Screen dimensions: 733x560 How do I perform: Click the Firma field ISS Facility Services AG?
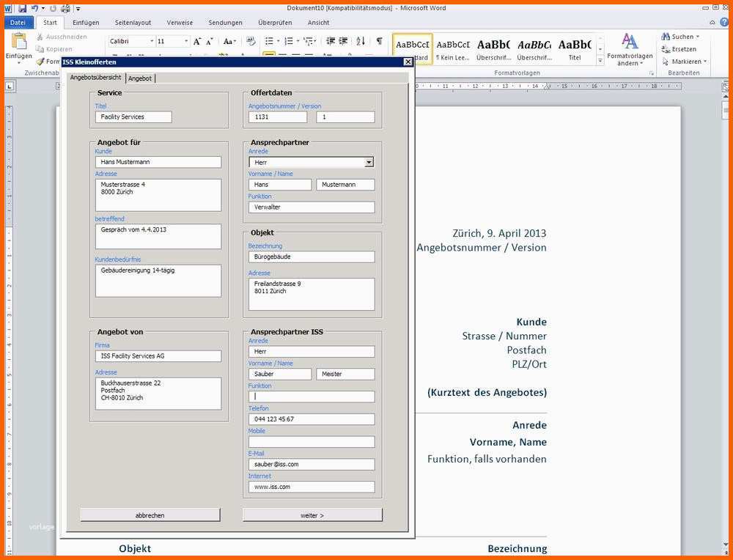pos(158,355)
